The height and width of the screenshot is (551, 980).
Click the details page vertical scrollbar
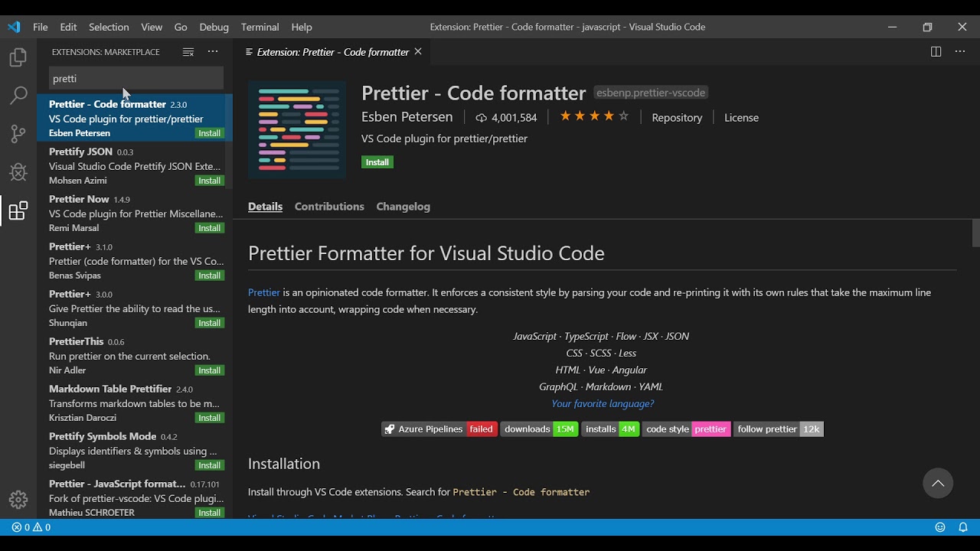tap(975, 233)
